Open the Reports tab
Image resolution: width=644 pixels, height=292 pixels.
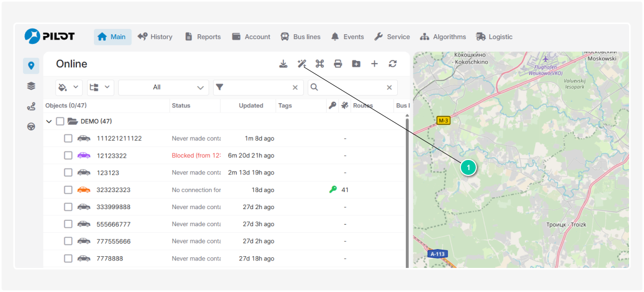click(203, 37)
